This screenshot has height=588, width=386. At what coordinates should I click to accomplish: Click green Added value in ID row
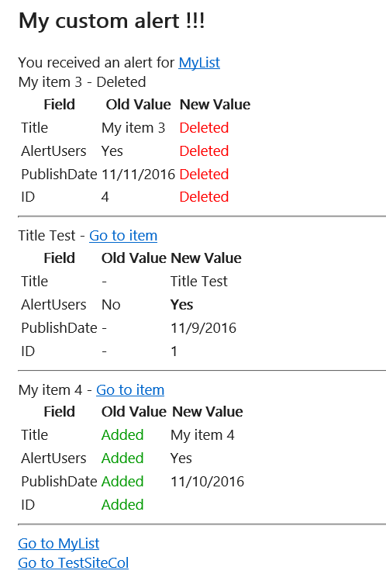point(122,505)
